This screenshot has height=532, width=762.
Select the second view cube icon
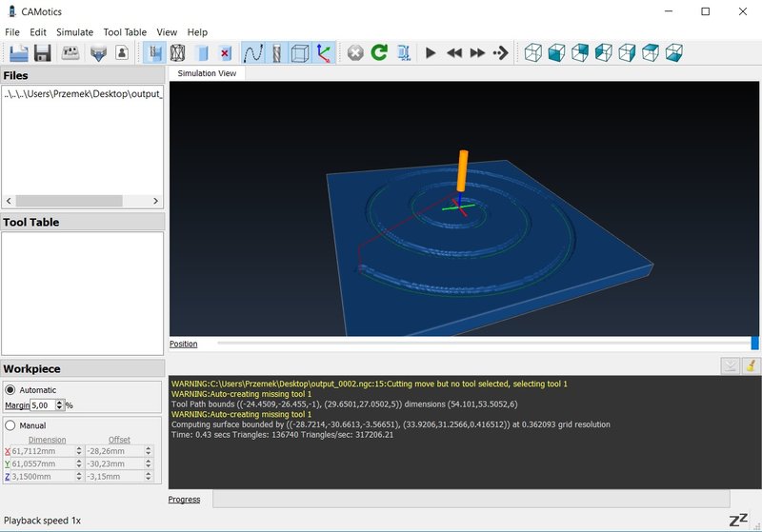[x=556, y=52]
